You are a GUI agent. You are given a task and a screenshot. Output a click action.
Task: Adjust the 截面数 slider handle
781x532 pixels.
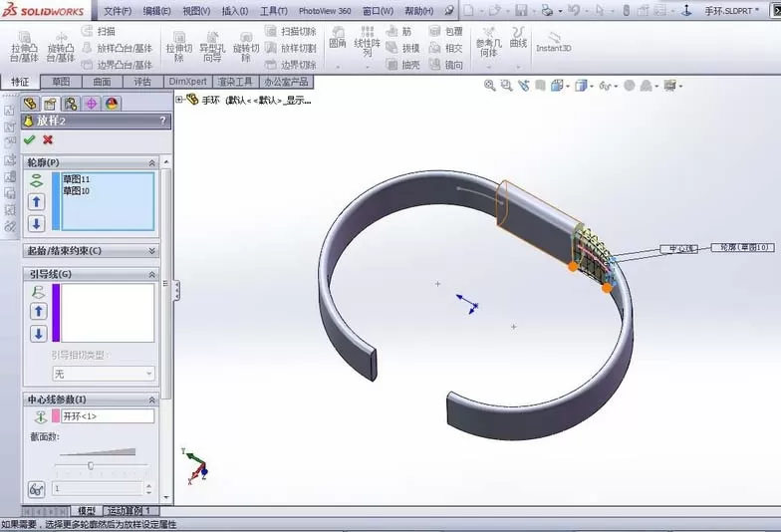click(x=91, y=466)
